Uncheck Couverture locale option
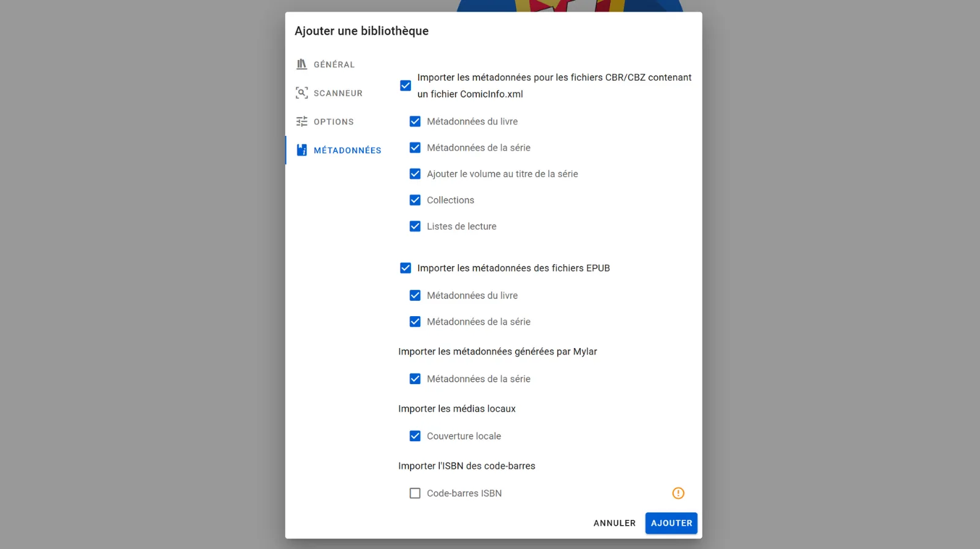Screen dimensions: 980x549 415,436
